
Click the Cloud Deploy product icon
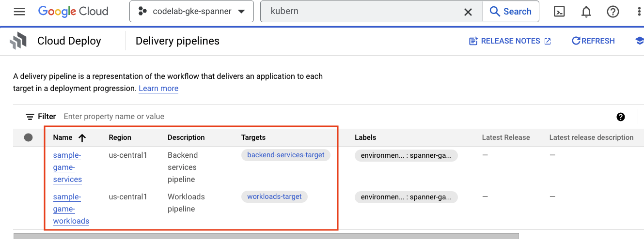pyautogui.click(x=18, y=41)
